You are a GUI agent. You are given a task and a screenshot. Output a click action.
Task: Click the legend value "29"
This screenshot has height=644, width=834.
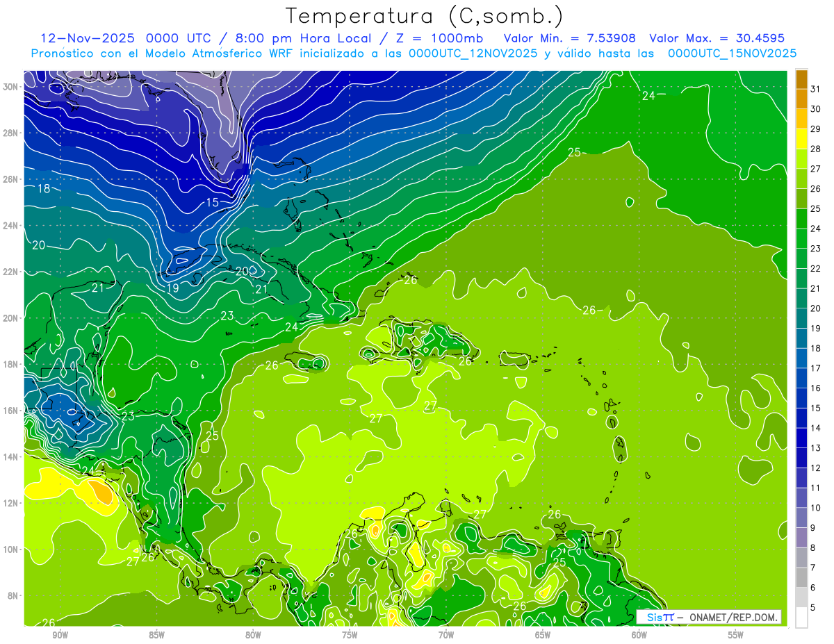(x=816, y=129)
